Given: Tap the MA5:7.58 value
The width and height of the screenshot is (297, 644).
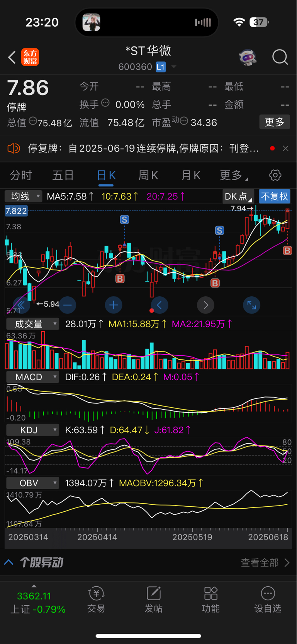Looking at the screenshot, I should [70, 196].
